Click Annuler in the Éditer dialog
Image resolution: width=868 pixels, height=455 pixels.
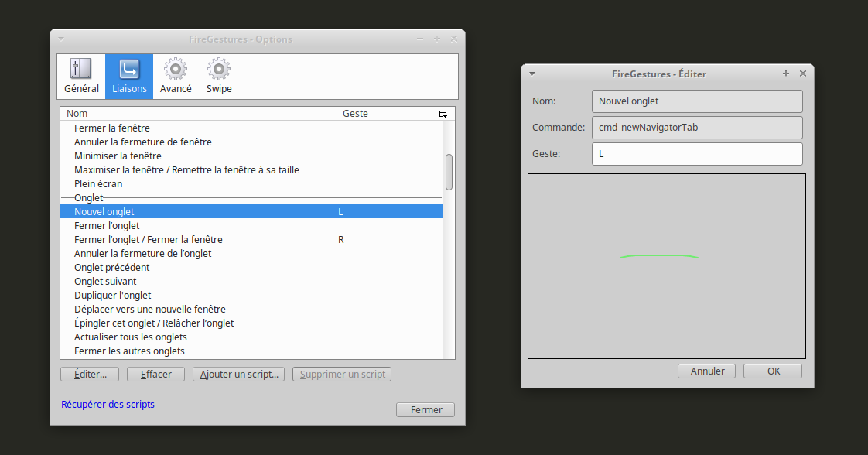pos(707,371)
